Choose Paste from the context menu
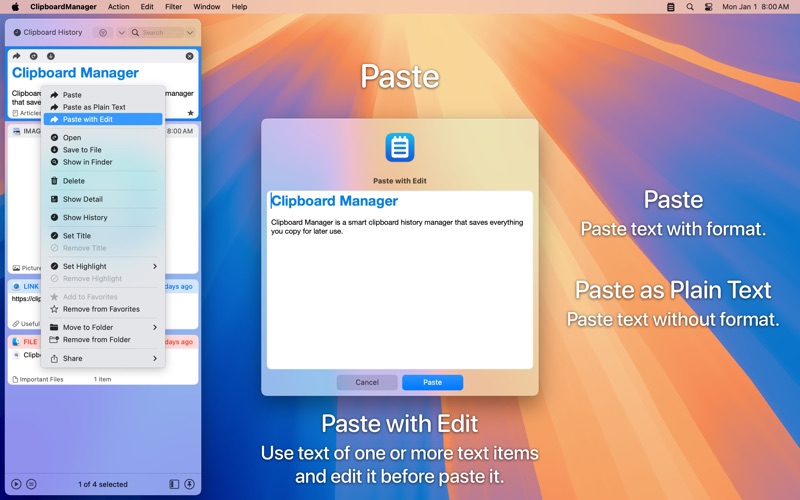 tap(103, 95)
